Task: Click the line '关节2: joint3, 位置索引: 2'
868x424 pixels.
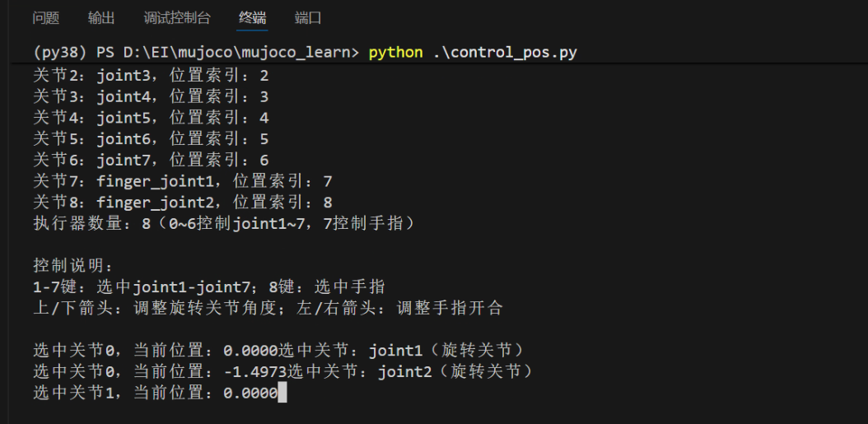Action: tap(151, 75)
